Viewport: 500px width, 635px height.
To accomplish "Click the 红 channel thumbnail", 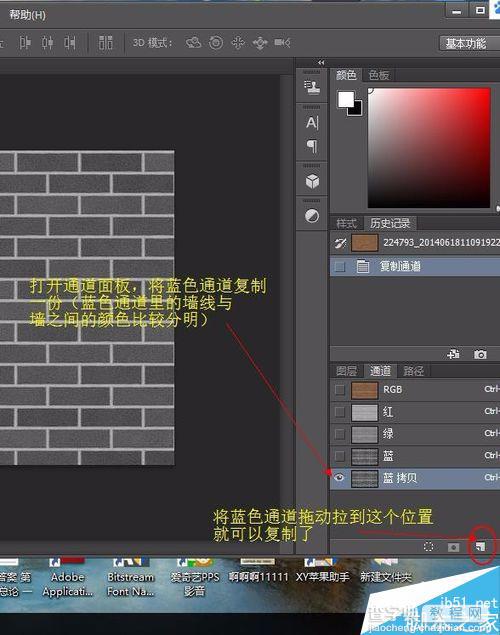I will 364,412.
